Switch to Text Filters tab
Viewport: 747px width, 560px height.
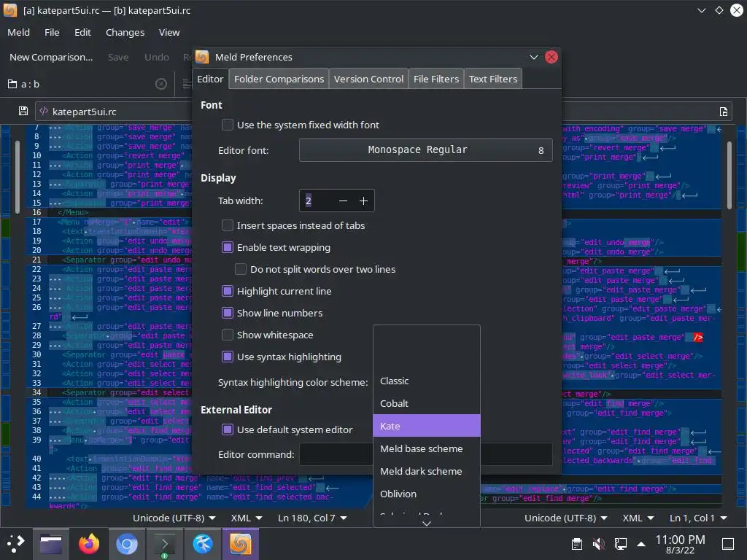tap(493, 79)
